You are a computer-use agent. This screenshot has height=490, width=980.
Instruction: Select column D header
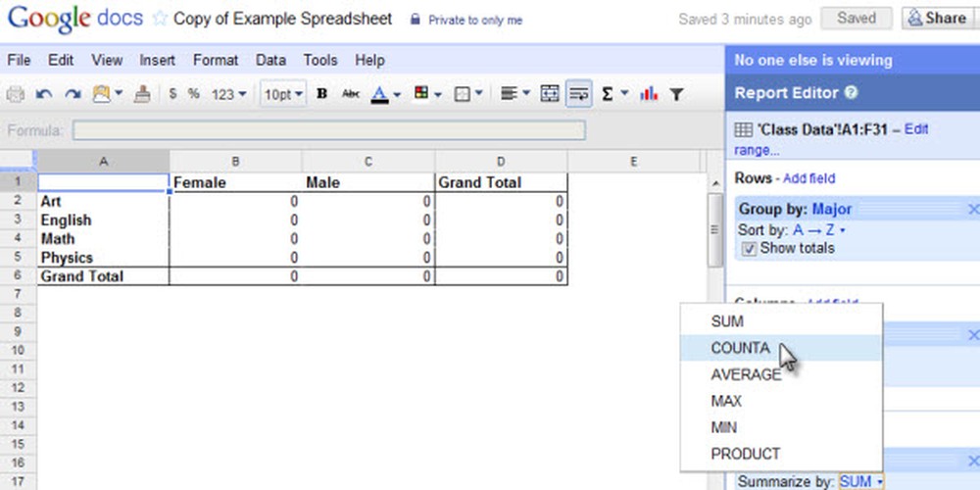[x=501, y=162]
